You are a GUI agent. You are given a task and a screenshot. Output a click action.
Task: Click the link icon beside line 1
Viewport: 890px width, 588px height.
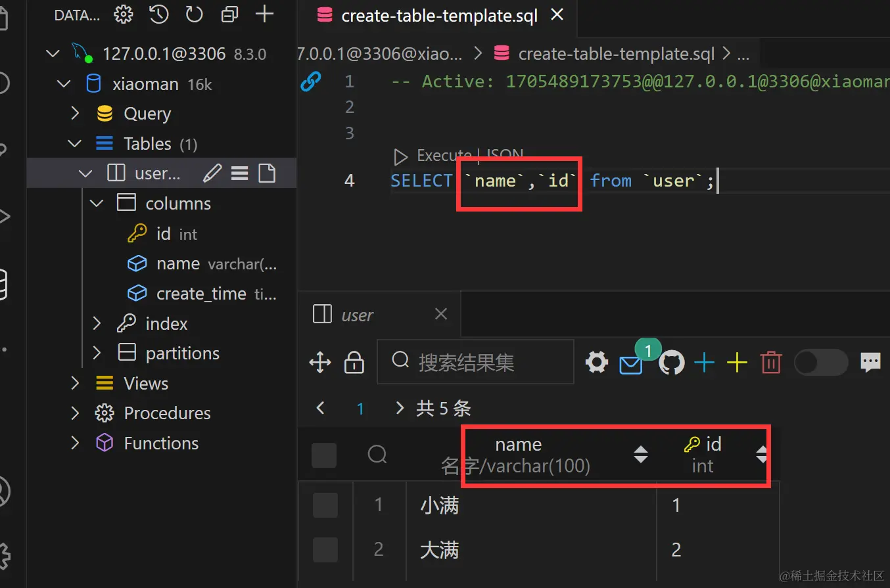click(310, 82)
